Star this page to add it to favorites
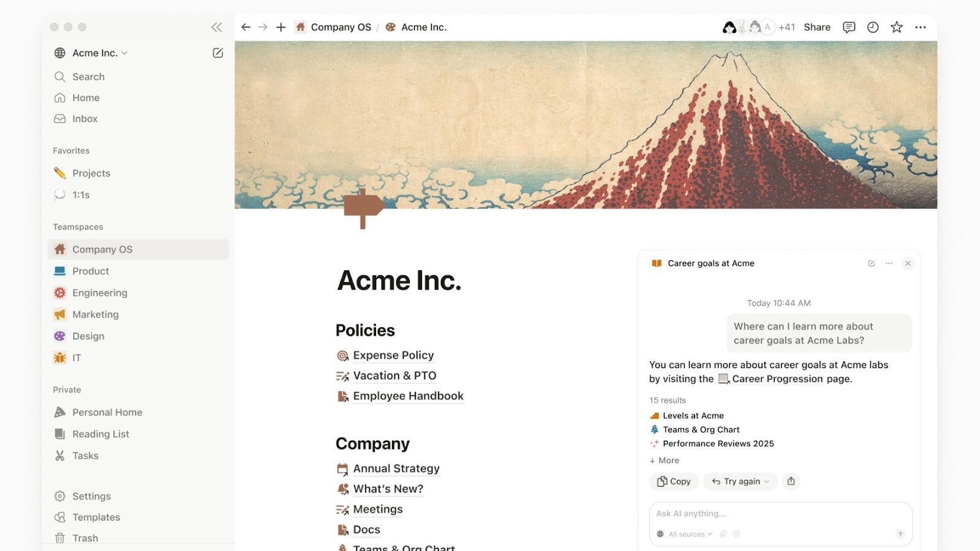The image size is (980, 551). point(897,27)
